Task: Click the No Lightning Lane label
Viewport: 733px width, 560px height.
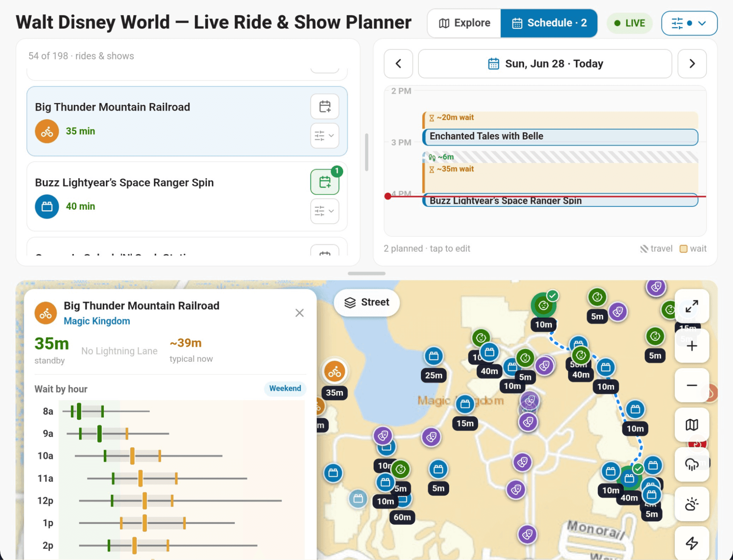Action: [x=119, y=351]
